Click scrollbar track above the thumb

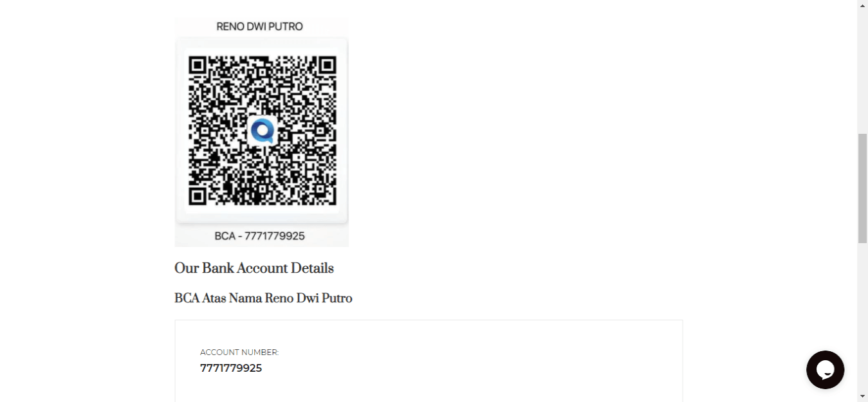point(862,71)
